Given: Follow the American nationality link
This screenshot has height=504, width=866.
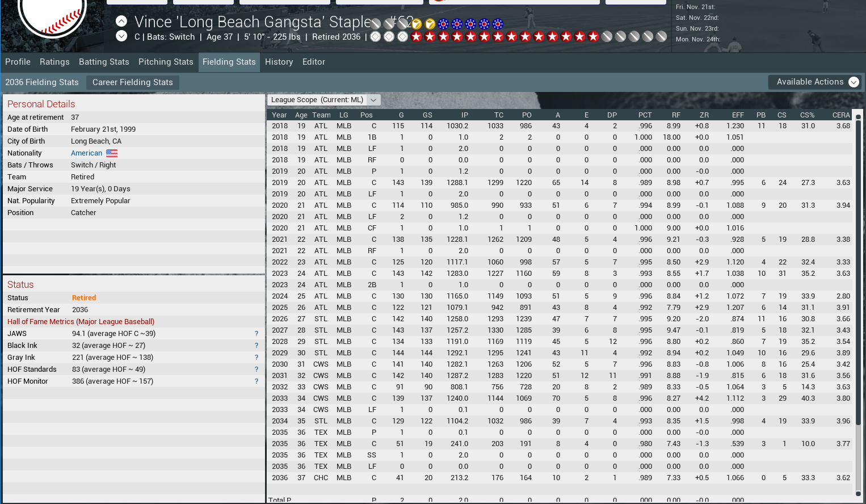Looking at the screenshot, I should tap(86, 153).
